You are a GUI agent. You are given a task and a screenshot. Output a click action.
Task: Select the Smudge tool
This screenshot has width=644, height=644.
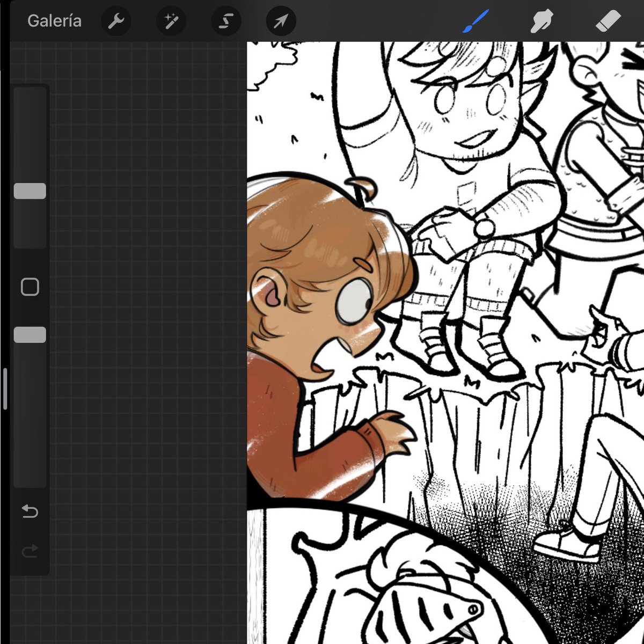[x=541, y=21]
